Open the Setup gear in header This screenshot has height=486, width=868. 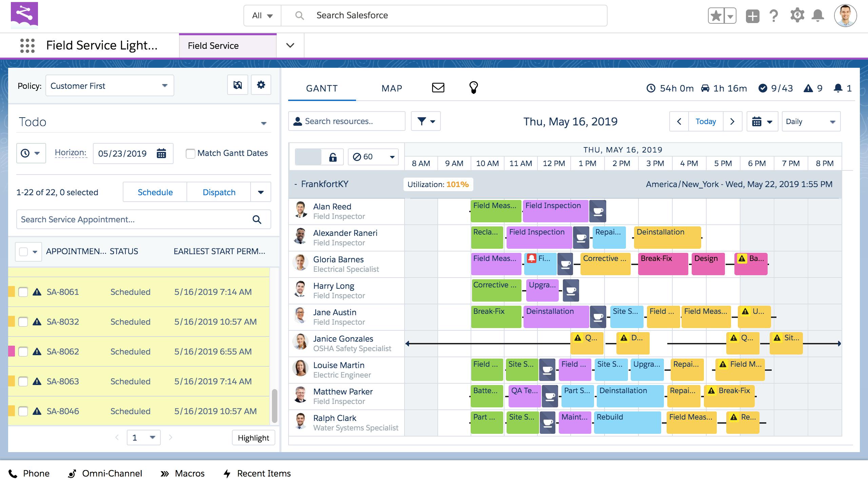coord(797,16)
